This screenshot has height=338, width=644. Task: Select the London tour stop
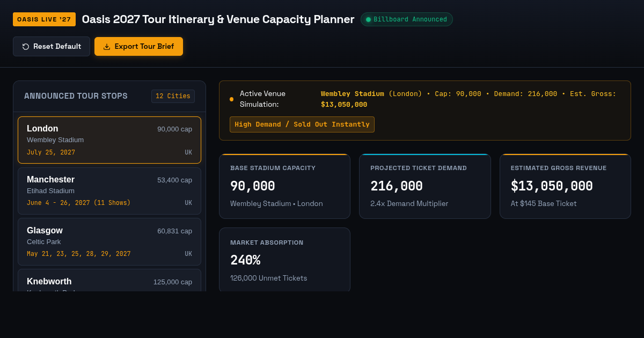109,140
